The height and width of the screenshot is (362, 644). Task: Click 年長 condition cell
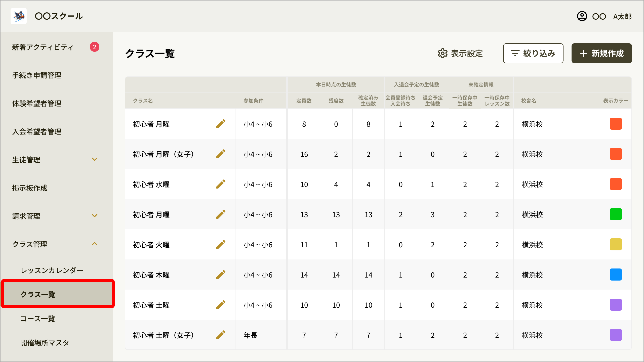coord(251,335)
